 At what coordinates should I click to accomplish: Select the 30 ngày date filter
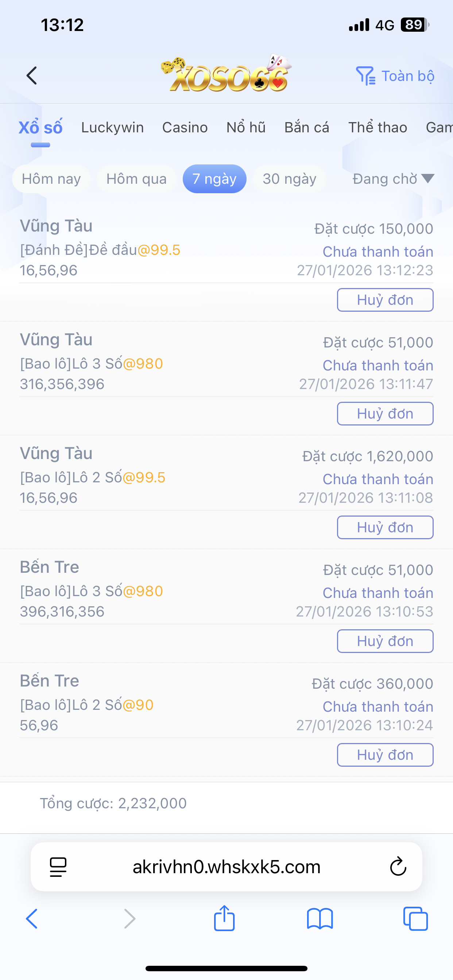coord(289,179)
